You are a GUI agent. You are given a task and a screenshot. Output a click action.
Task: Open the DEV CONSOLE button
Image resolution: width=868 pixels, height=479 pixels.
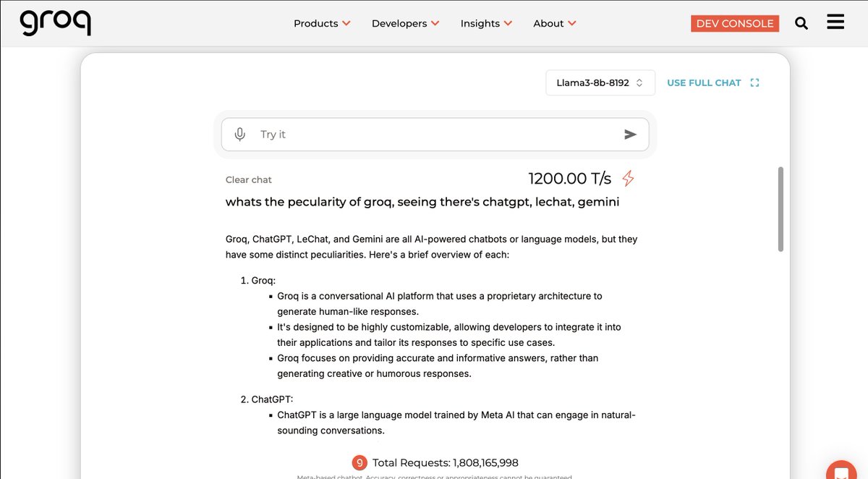[x=736, y=23]
